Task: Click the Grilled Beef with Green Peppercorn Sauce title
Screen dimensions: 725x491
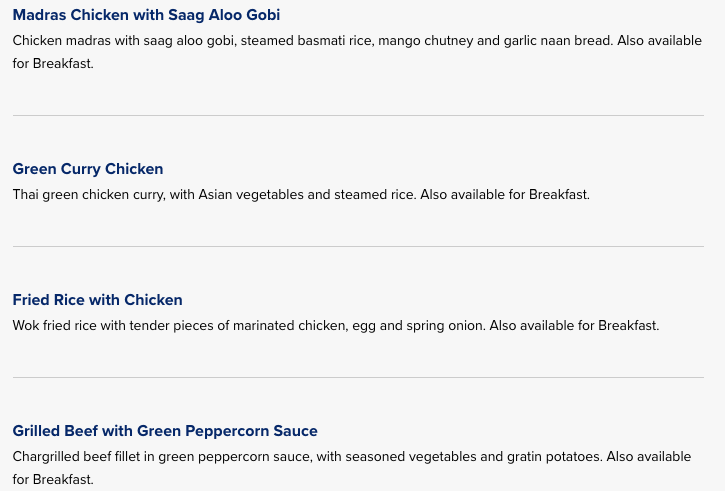Action: pyautogui.click(x=165, y=430)
